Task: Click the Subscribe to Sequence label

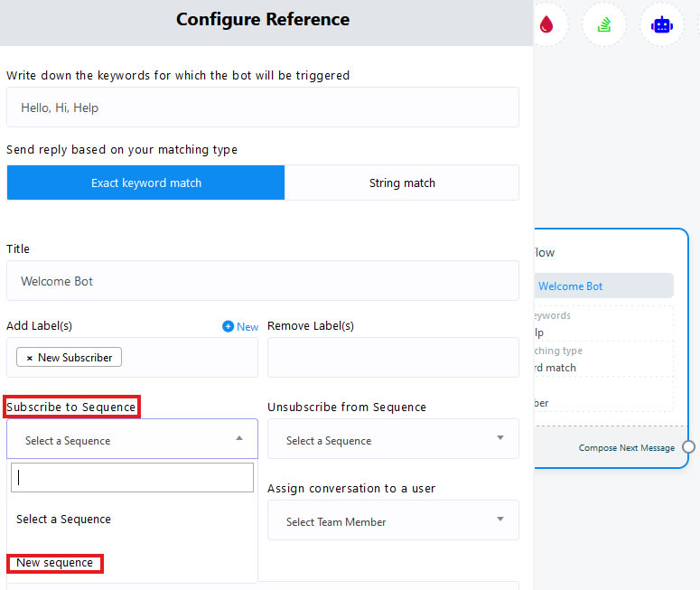Action: (71, 407)
